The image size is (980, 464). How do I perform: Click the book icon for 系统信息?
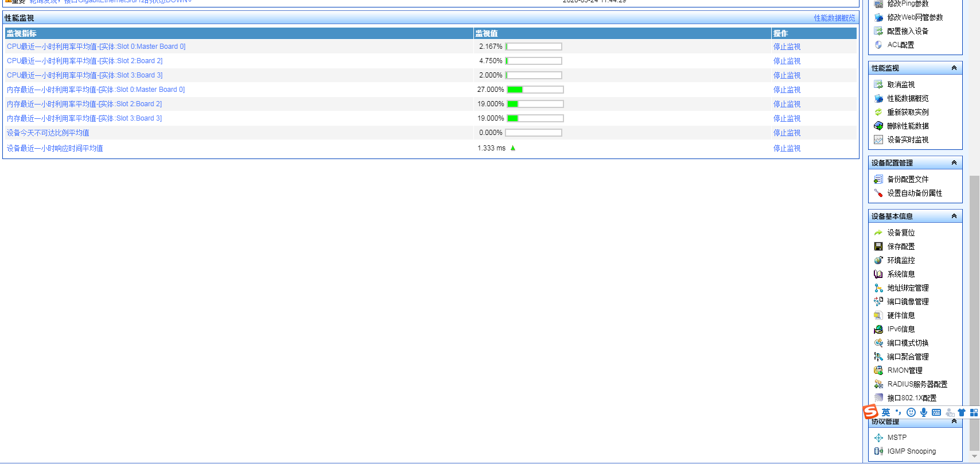(878, 274)
